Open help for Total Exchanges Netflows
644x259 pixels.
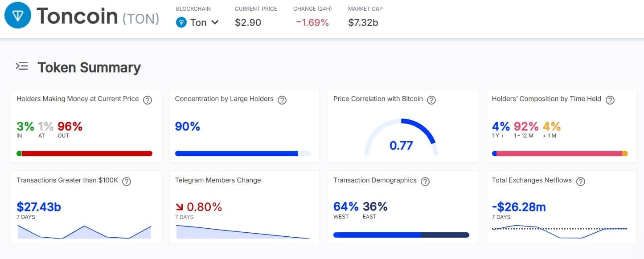pyautogui.click(x=580, y=181)
